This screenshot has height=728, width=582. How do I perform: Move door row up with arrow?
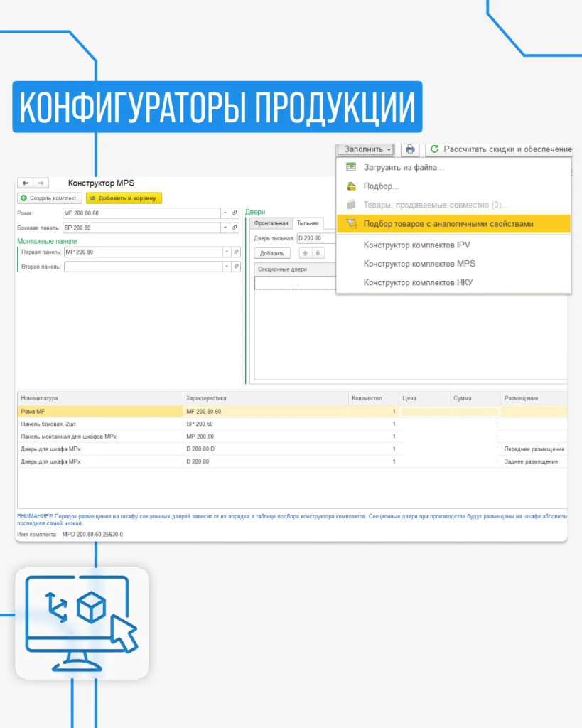(x=305, y=253)
